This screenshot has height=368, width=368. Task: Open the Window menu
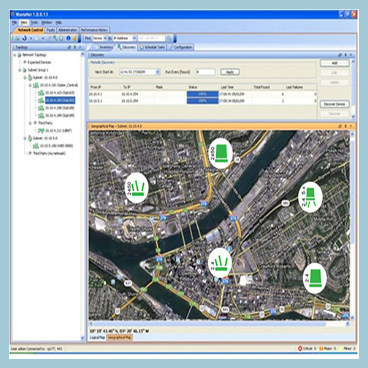tap(46, 23)
